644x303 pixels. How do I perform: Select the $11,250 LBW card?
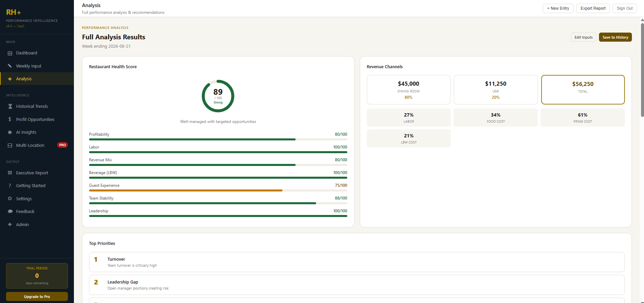[496, 90]
